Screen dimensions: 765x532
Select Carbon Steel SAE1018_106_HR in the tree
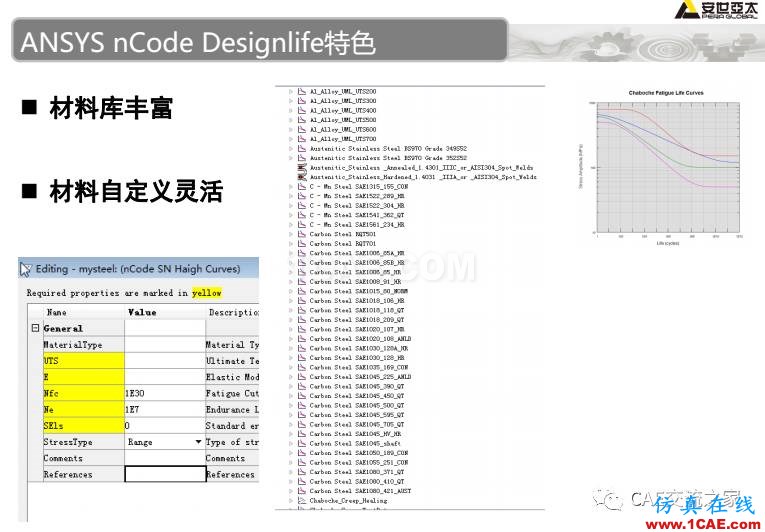357,301
